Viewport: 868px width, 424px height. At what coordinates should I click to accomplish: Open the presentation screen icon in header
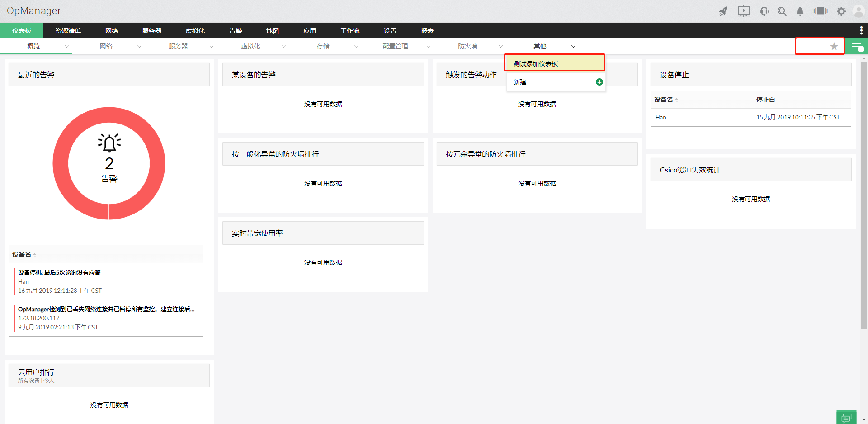coord(744,11)
